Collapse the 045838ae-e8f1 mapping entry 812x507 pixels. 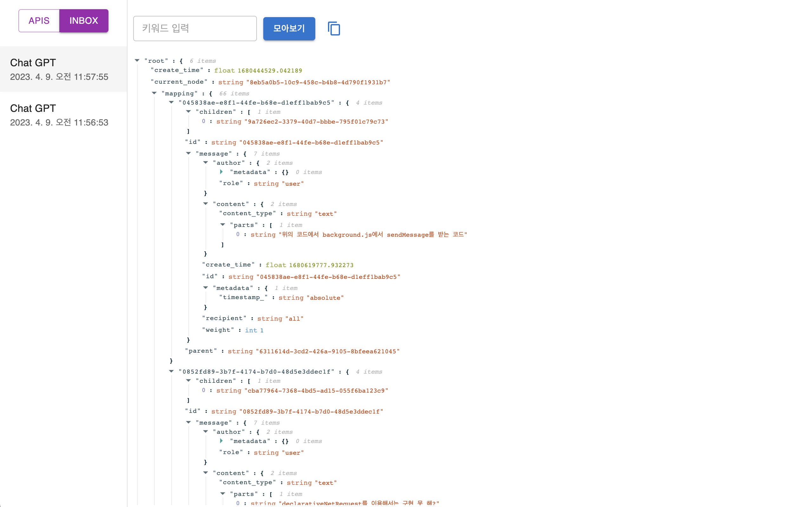coord(172,102)
